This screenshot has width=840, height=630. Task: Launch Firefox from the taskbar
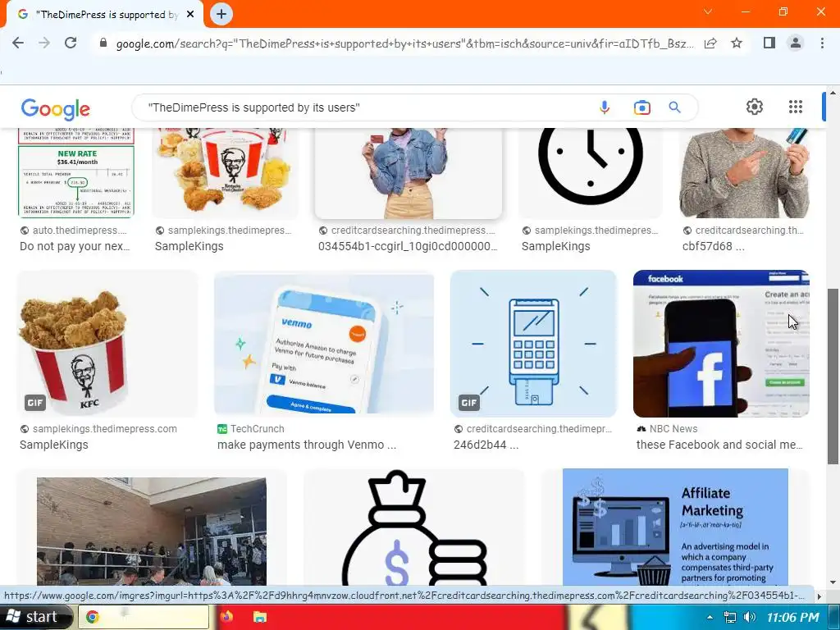pyautogui.click(x=226, y=617)
